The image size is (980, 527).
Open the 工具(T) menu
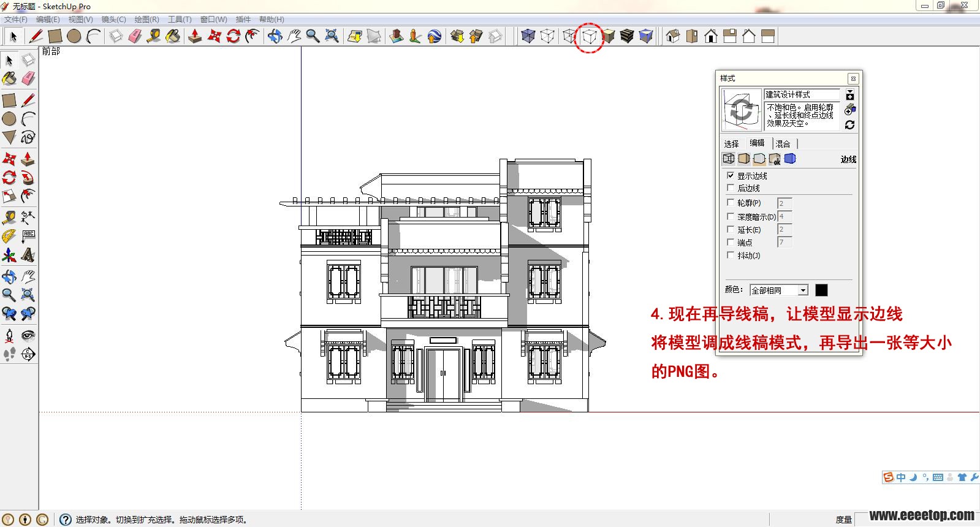pyautogui.click(x=180, y=20)
